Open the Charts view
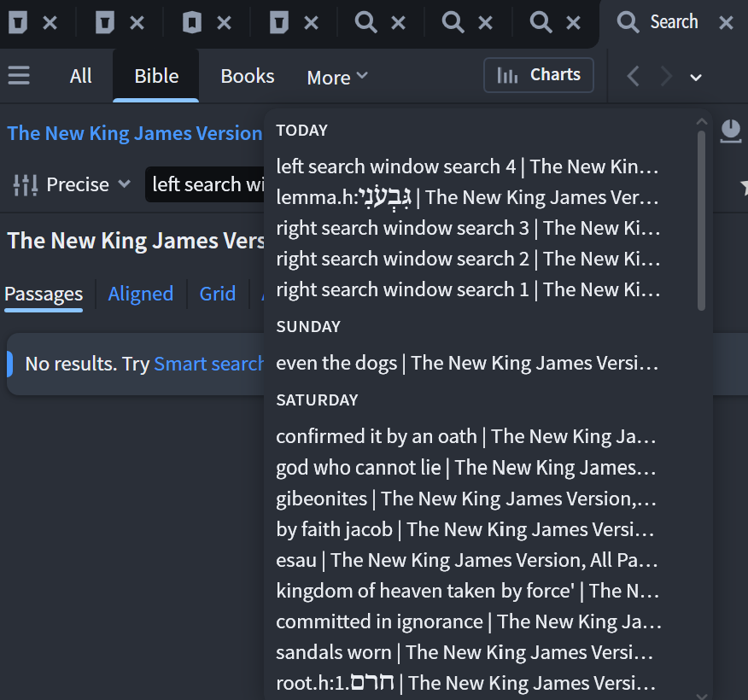The image size is (748, 700). click(x=539, y=75)
